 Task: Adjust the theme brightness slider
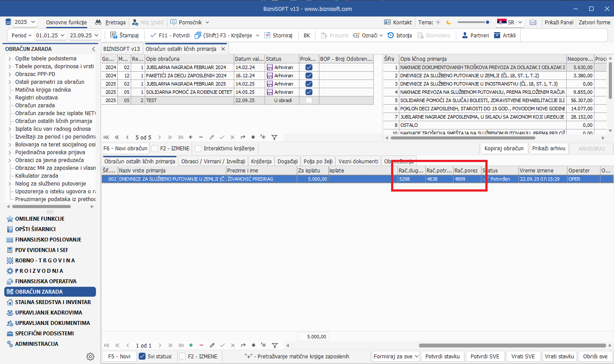click(473, 22)
